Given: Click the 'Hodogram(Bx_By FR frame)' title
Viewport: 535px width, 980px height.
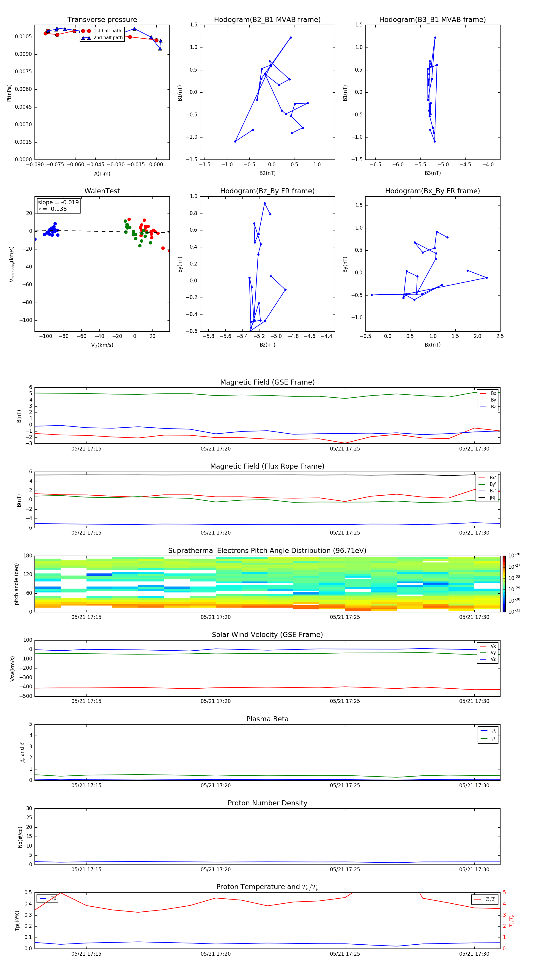Looking at the screenshot, I should pos(432,191).
